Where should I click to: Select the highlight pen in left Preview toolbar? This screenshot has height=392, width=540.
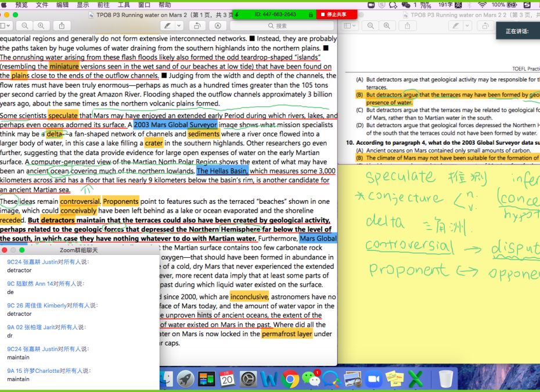(167, 26)
